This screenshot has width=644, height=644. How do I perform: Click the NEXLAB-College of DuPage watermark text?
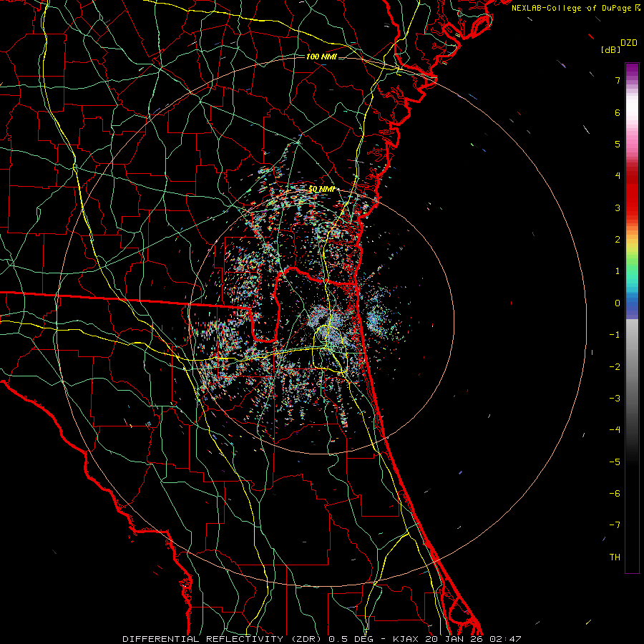point(575,8)
